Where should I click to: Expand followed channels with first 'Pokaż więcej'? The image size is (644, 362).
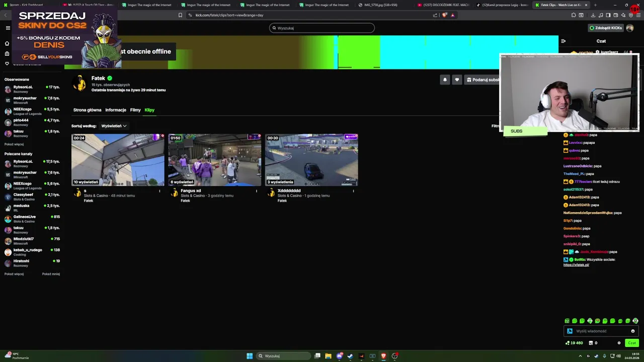pos(14,144)
